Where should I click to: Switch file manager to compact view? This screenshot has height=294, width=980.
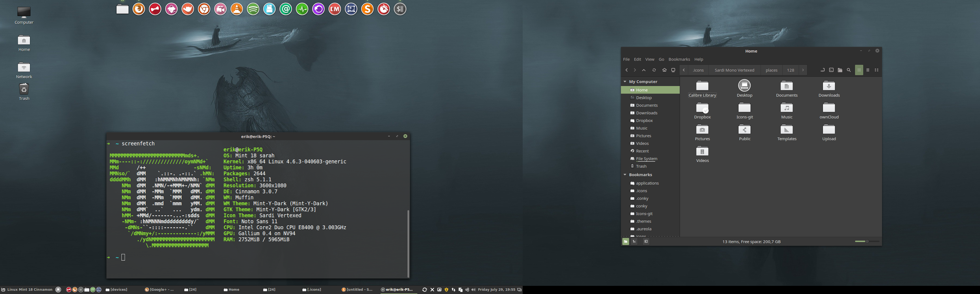[x=876, y=70]
